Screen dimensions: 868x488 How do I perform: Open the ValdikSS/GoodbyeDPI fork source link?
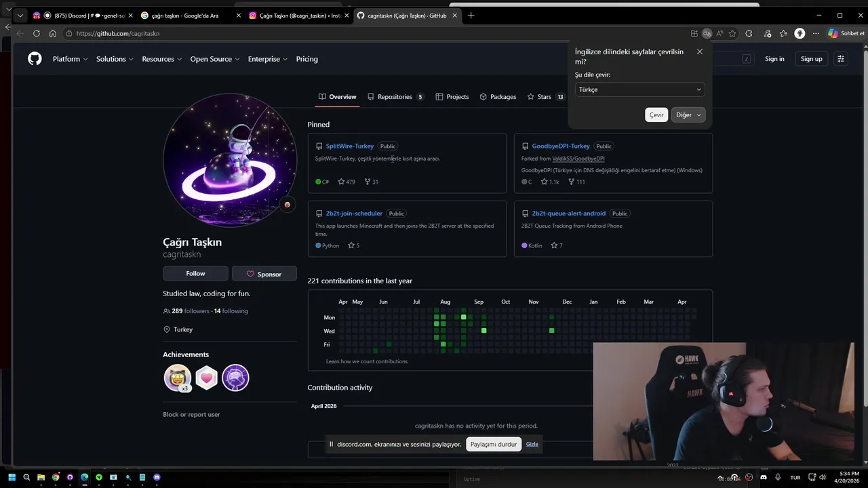[x=578, y=159]
